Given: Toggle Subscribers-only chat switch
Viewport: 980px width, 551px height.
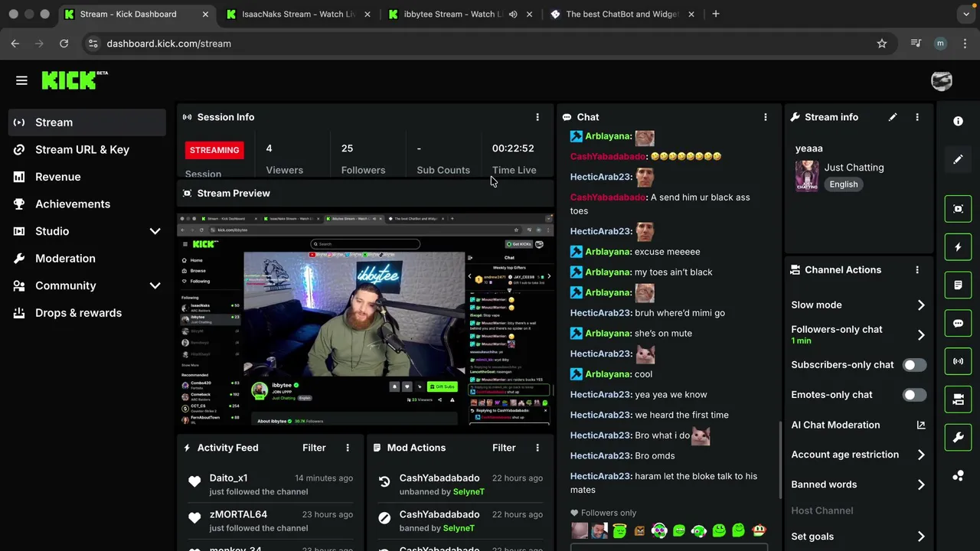Looking at the screenshot, I should click(914, 365).
